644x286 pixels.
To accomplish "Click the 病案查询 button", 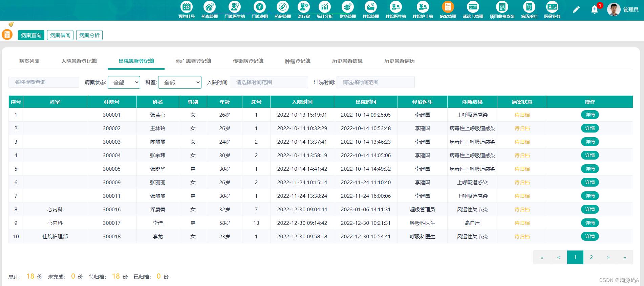I will click(x=31, y=35).
